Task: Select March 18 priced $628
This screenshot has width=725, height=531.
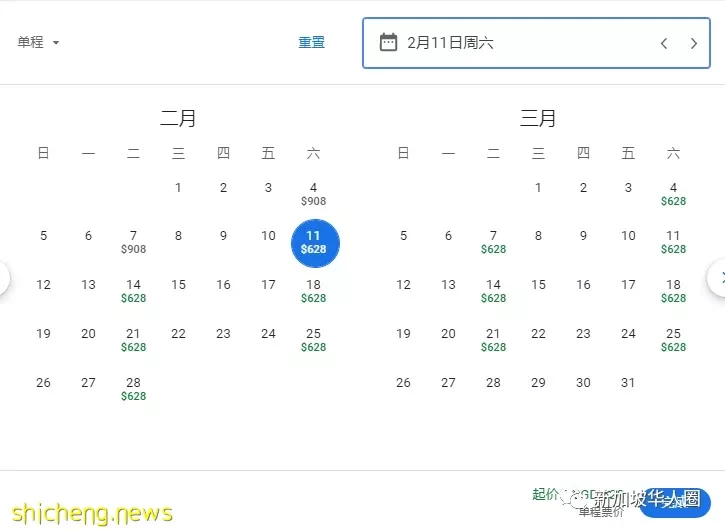Action: (x=673, y=291)
